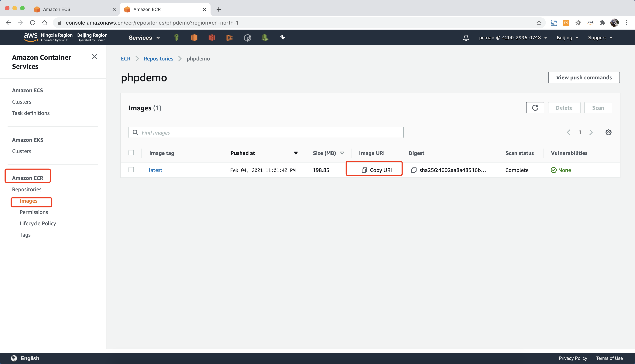Go to previous page of images

(x=568, y=132)
